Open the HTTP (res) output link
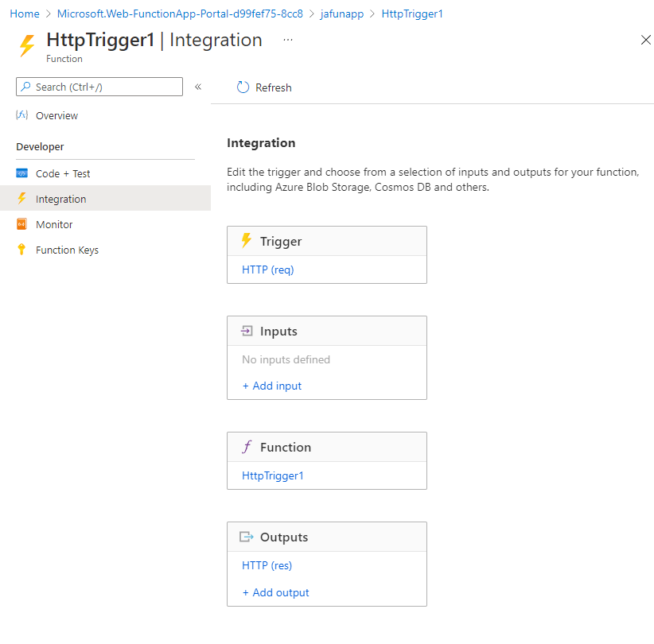 (267, 565)
